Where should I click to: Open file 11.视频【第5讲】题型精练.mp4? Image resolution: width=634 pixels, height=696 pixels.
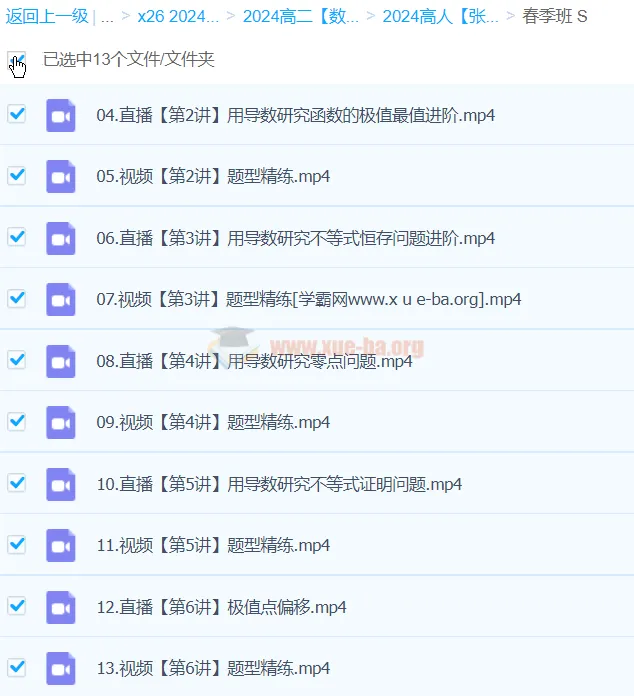pyautogui.click(x=213, y=546)
